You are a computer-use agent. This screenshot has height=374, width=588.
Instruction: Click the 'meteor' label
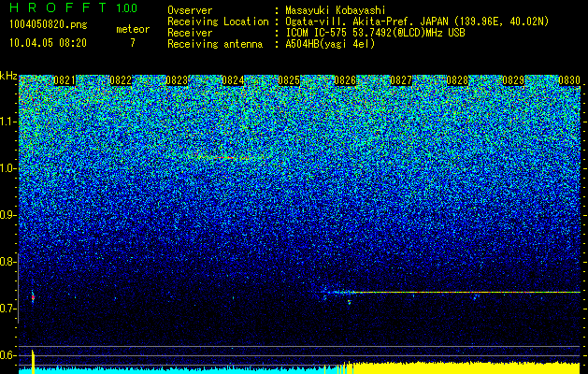tap(133, 29)
